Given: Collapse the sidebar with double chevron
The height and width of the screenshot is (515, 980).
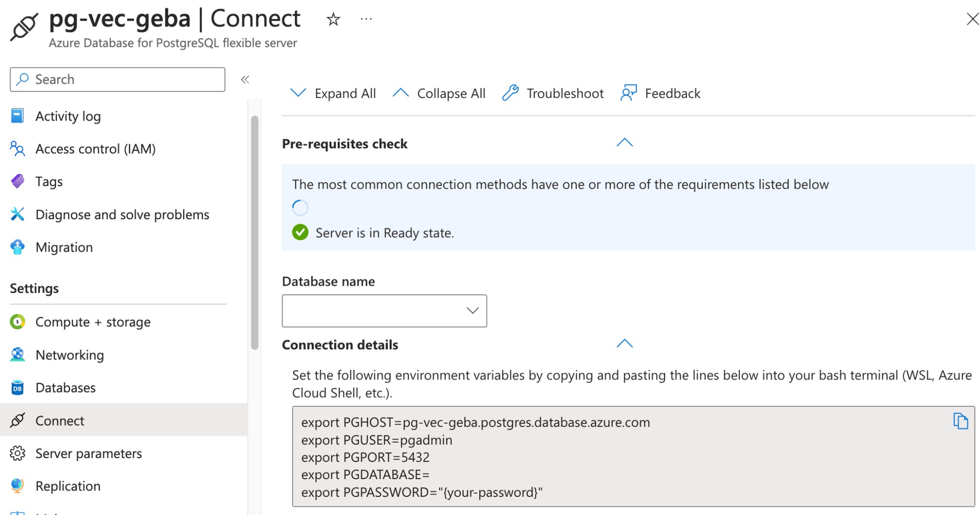Looking at the screenshot, I should pyautogui.click(x=245, y=79).
